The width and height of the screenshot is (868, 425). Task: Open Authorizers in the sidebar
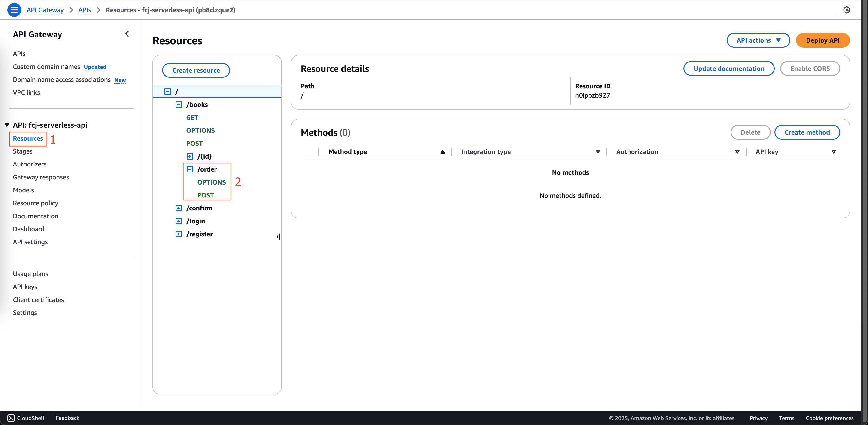30,164
